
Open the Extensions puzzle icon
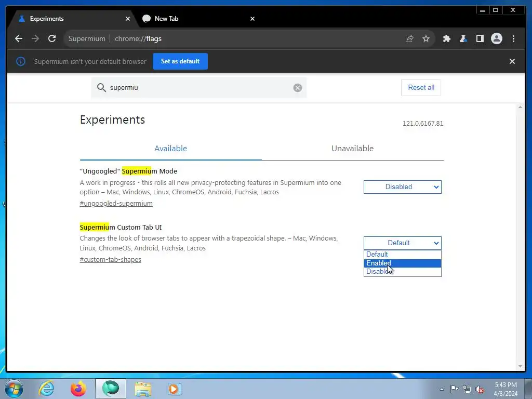point(446,38)
